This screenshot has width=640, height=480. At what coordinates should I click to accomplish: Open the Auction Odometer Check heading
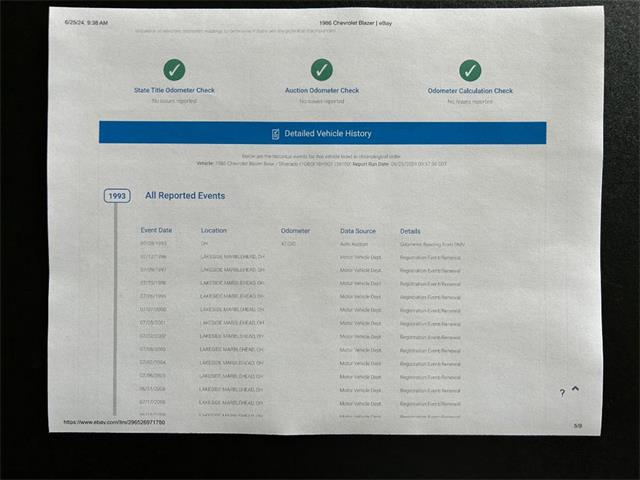tap(322, 91)
